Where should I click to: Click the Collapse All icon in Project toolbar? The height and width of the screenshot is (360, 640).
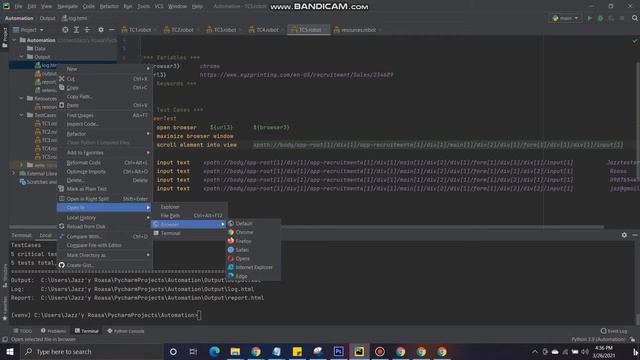87,30
